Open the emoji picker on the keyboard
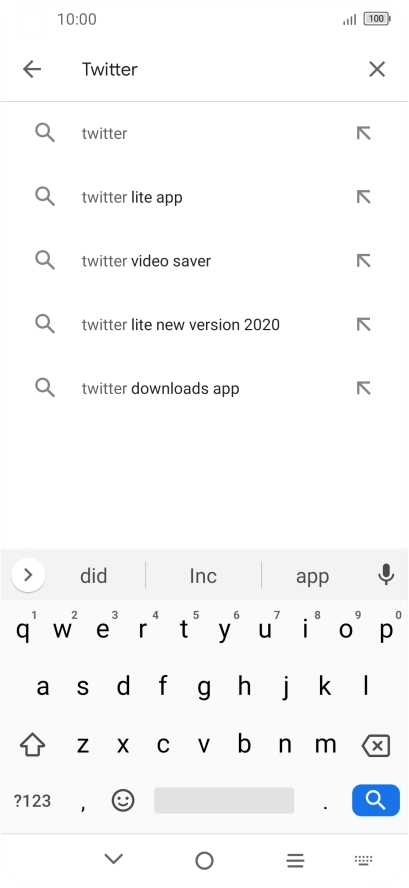Image resolution: width=409 pixels, height=888 pixels. pyautogui.click(x=123, y=800)
